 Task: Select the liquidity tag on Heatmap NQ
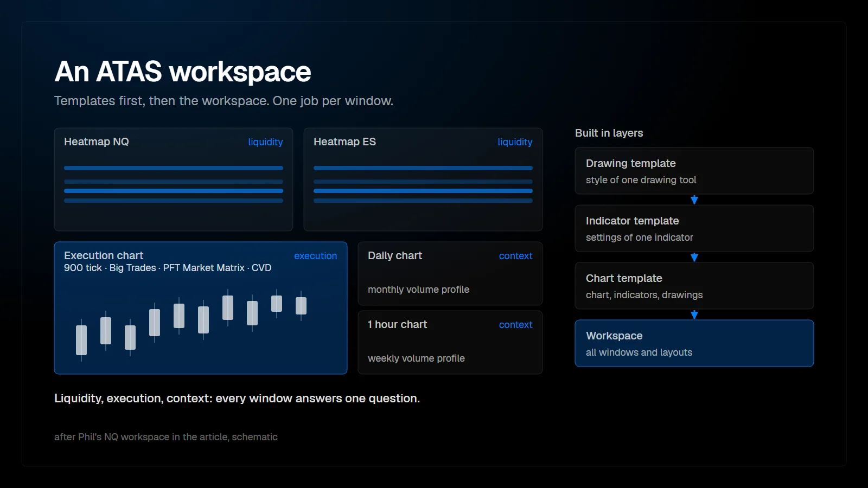click(265, 142)
